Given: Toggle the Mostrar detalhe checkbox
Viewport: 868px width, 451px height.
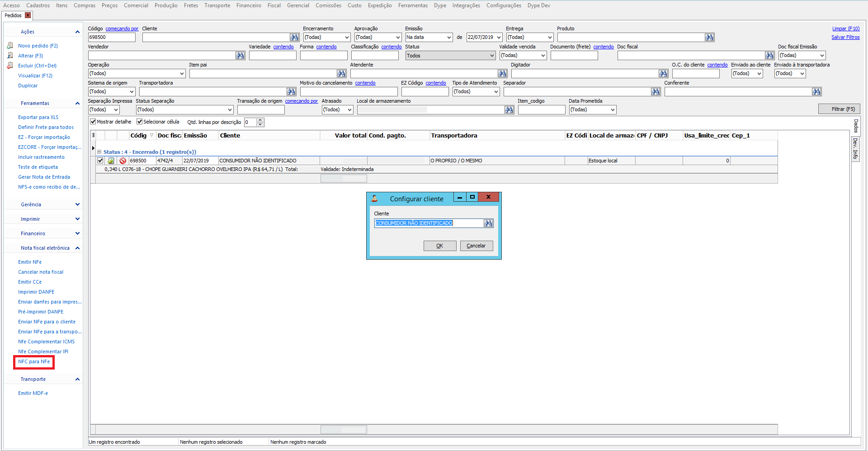Looking at the screenshot, I should 93,122.
